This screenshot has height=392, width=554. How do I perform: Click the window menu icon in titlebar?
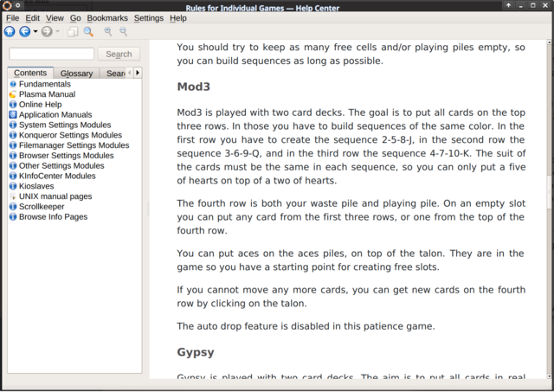tap(7, 5)
